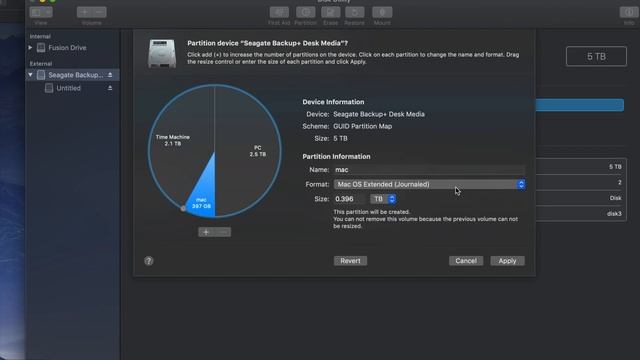Click the Partition toolbar icon

305,12
